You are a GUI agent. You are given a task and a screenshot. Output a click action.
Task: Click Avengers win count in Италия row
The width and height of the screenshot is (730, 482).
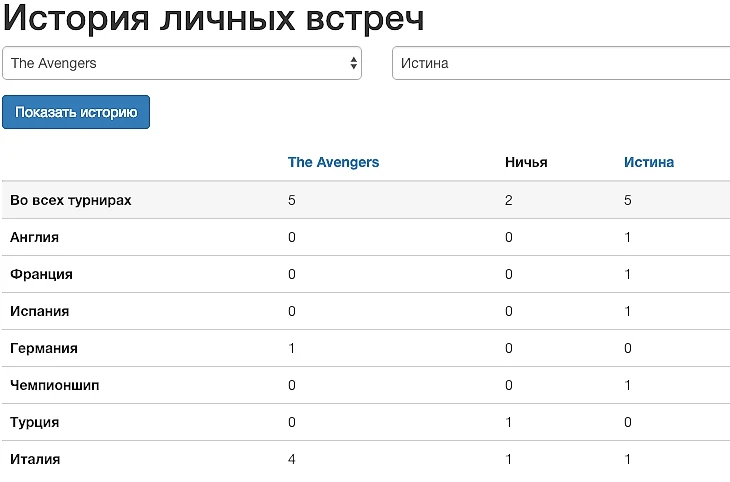291,459
